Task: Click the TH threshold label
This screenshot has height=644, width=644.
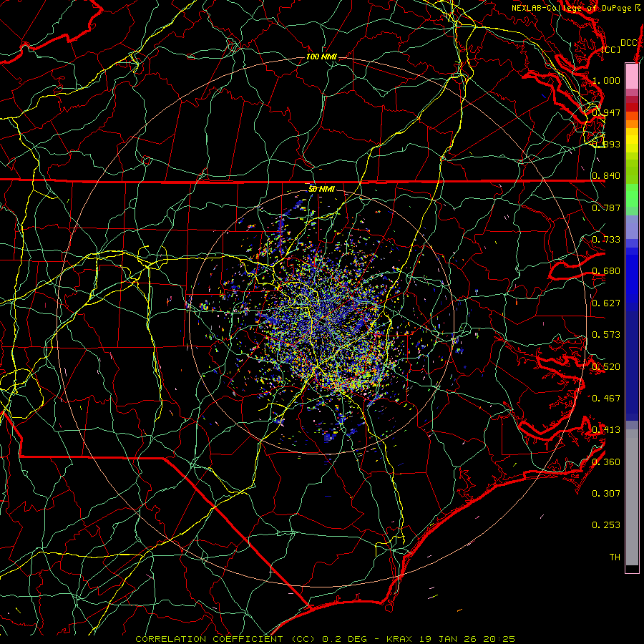Action: 615,557
